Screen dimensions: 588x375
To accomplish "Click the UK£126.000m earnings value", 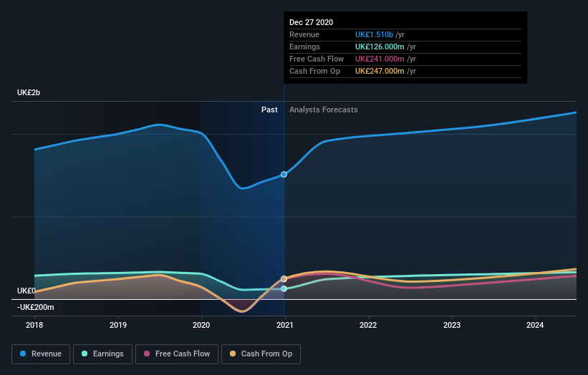I will [x=380, y=47].
